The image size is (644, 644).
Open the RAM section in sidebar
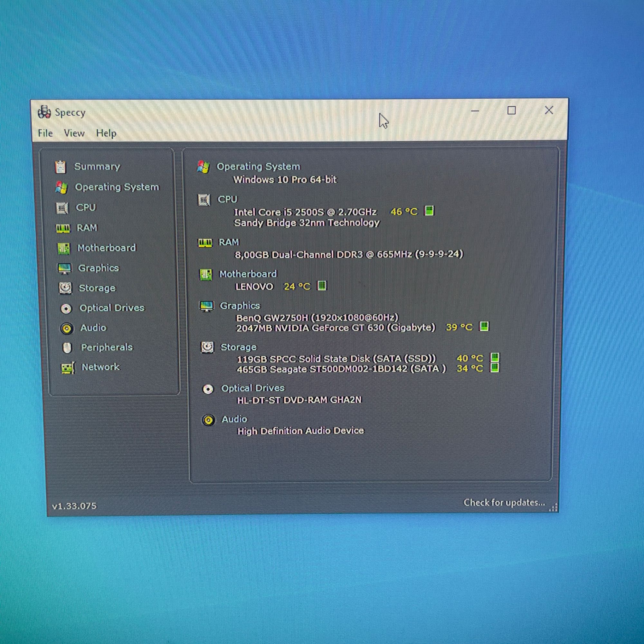pos(87,228)
